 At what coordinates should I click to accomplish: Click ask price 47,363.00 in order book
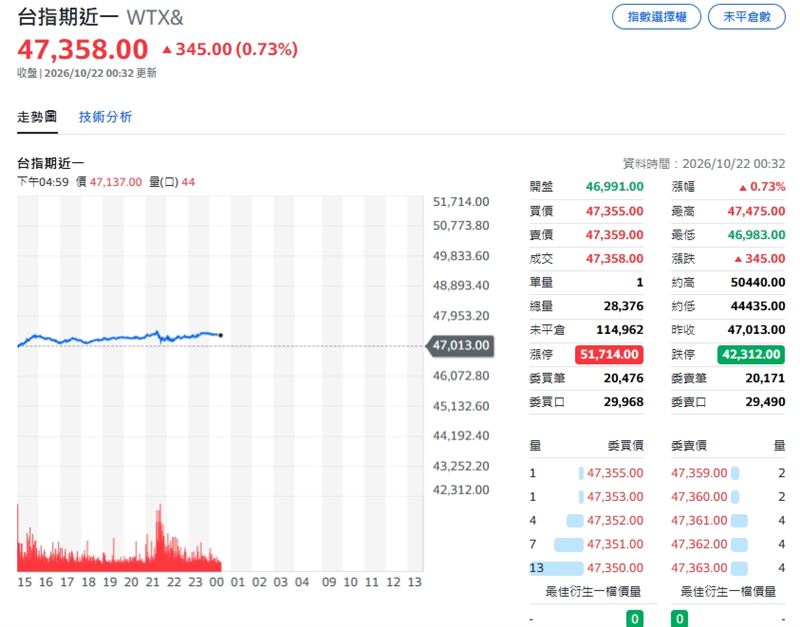click(699, 568)
